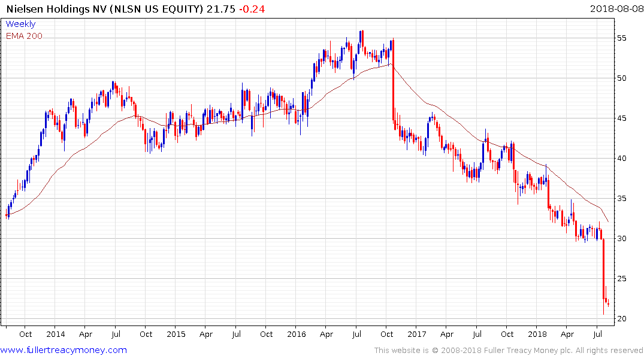The image size is (644, 359).
Task: Click the Nielsen Holdings NV chart title
Action: pyautogui.click(x=105, y=8)
